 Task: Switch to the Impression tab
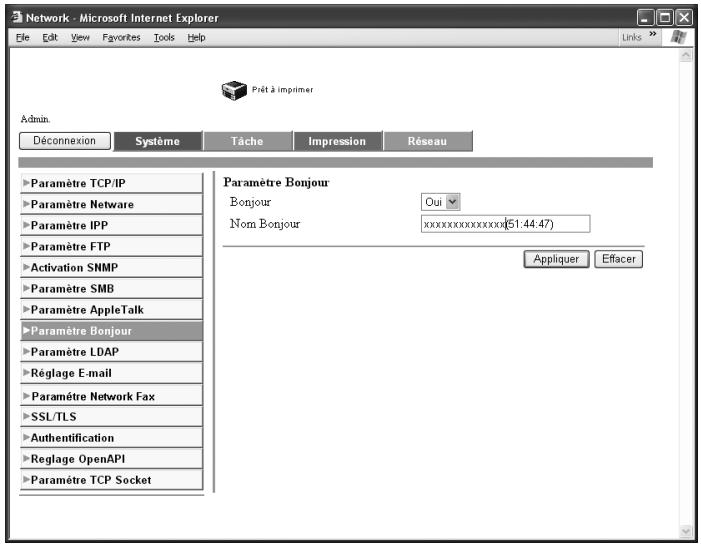click(337, 141)
